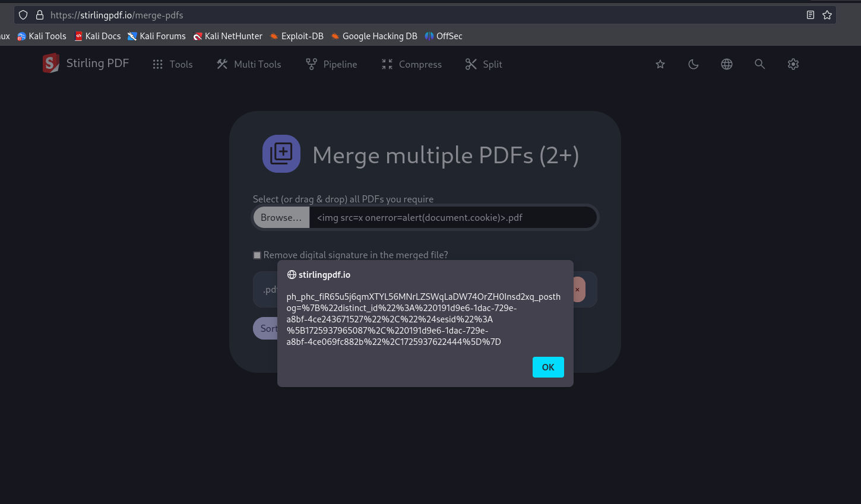Viewport: 861px width, 504px height.
Task: Toggle Remove digital signature checkbox
Action: tap(257, 255)
